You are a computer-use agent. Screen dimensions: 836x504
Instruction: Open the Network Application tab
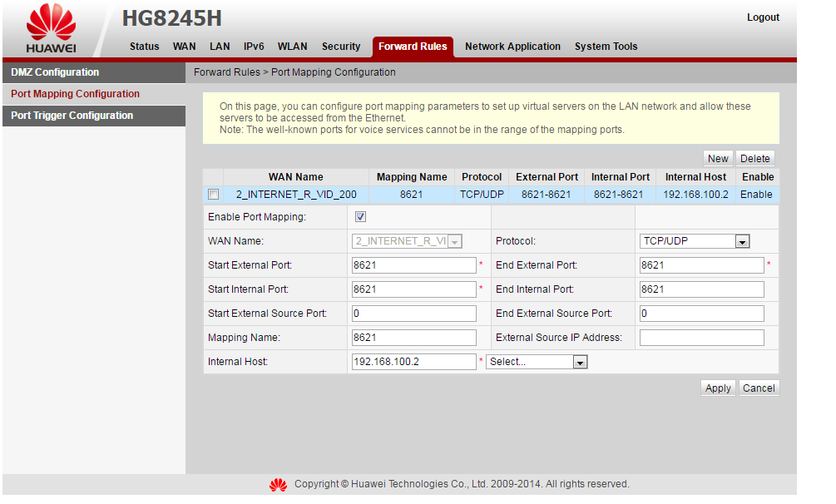coord(512,47)
